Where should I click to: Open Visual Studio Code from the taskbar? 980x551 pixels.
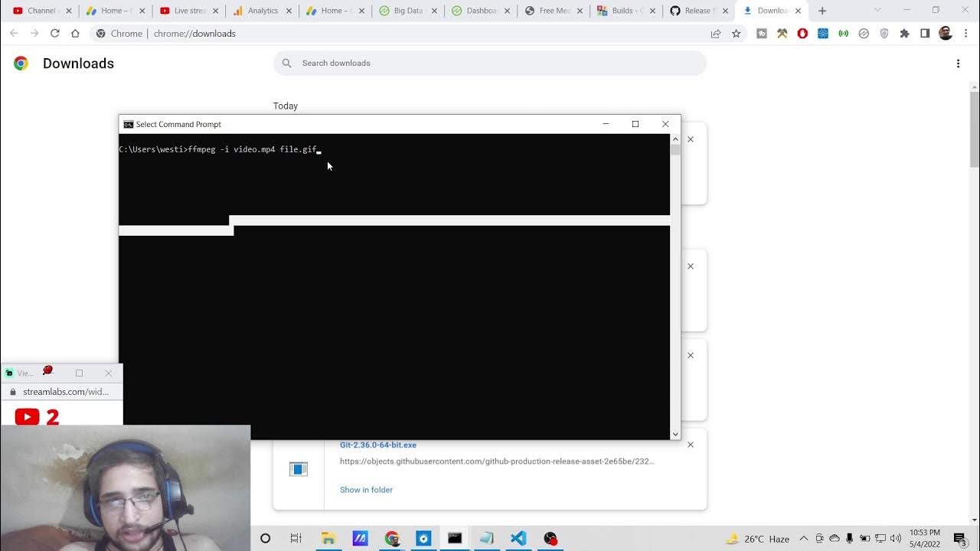pyautogui.click(x=518, y=538)
